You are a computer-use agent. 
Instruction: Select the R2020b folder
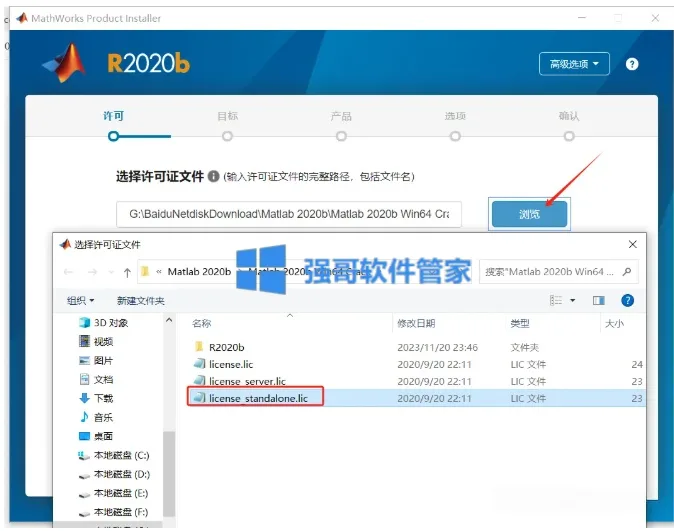[227, 347]
